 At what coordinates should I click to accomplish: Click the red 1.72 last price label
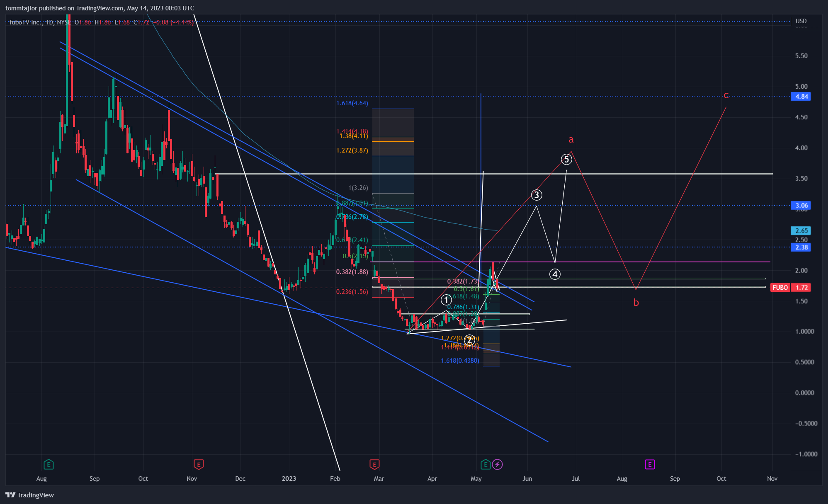click(801, 287)
